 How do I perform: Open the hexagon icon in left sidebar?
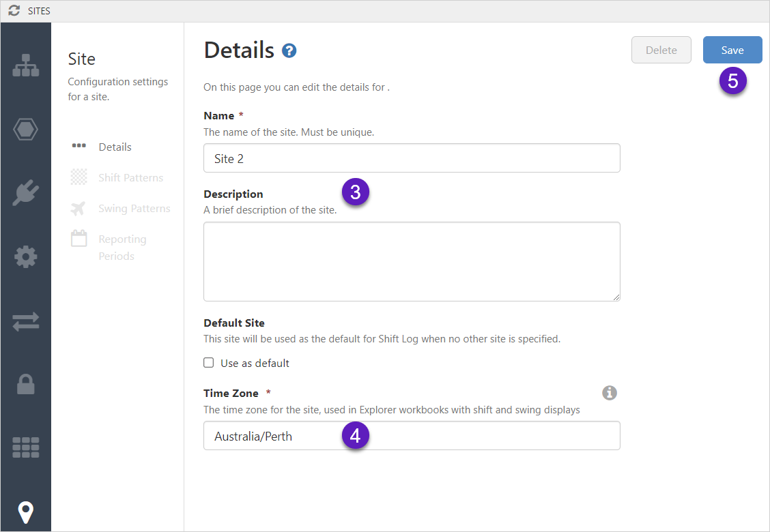26,129
